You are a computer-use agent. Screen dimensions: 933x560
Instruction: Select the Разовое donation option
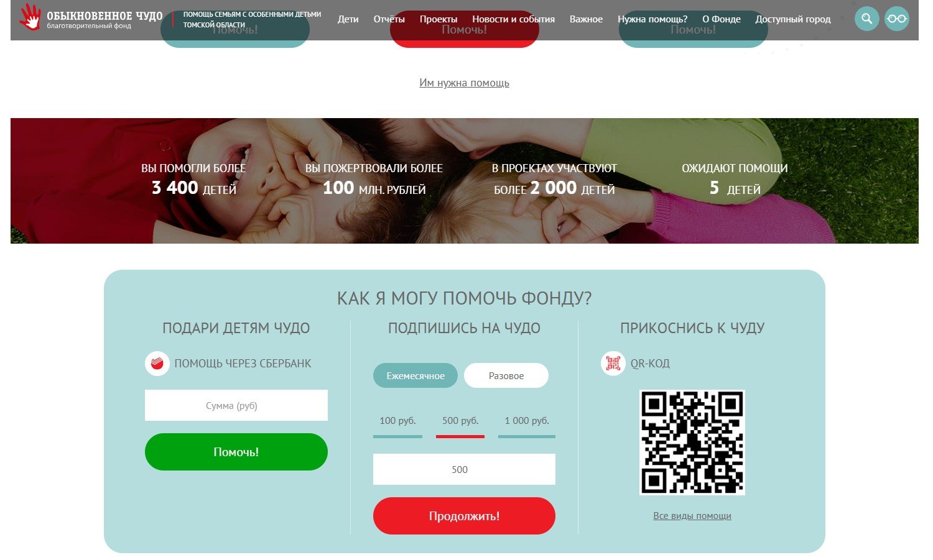tap(506, 375)
